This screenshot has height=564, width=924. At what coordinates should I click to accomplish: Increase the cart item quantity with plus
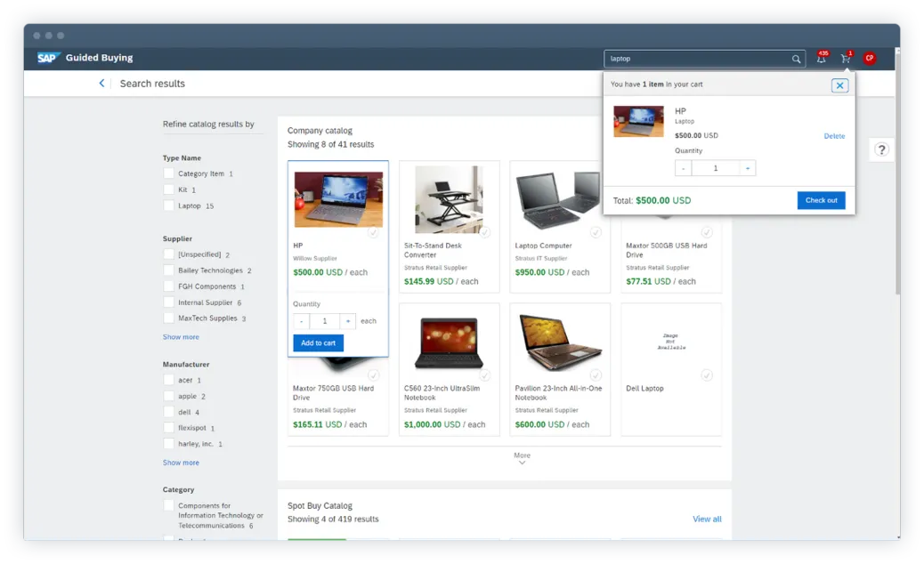(x=748, y=168)
